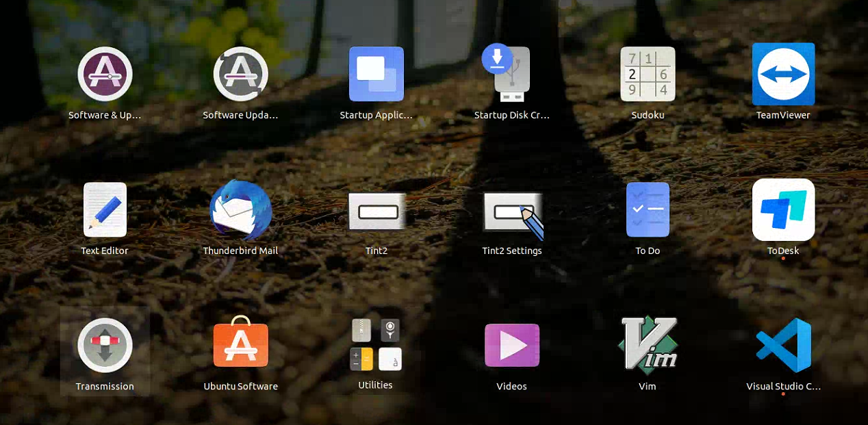Image resolution: width=868 pixels, height=425 pixels.
Task: Open Tint2 Settings
Action: pyautogui.click(x=513, y=215)
